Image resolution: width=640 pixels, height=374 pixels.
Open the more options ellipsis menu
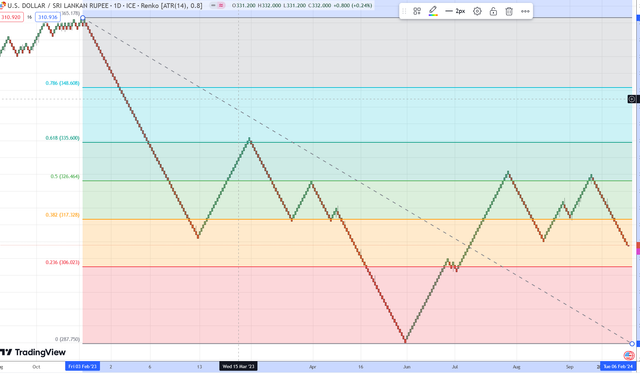point(525,11)
